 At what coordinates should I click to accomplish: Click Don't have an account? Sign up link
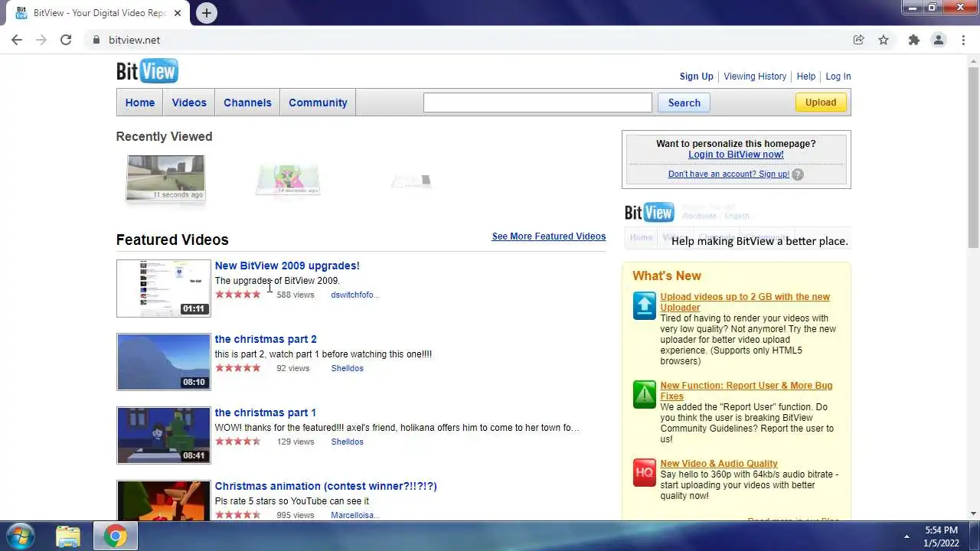pyautogui.click(x=728, y=174)
